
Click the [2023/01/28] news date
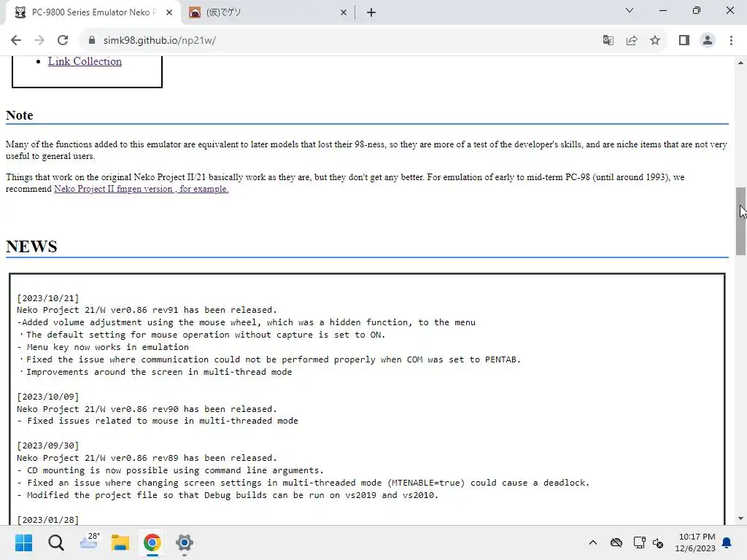[x=47, y=519]
